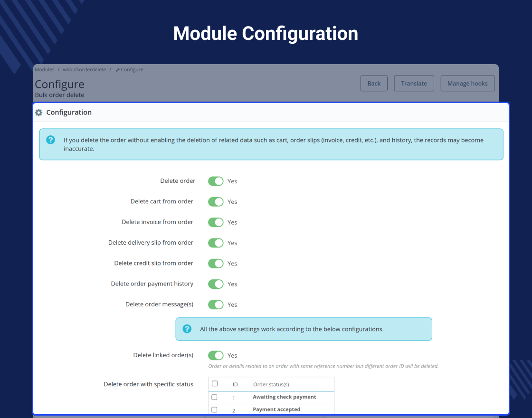Open the Translate button
Viewport: 532px width, 418px height.
414,84
